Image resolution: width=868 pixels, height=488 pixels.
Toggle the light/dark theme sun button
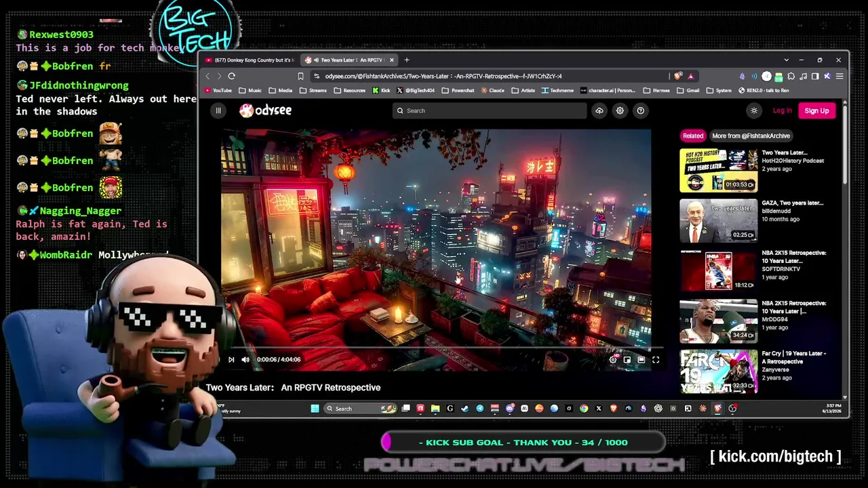pyautogui.click(x=754, y=110)
